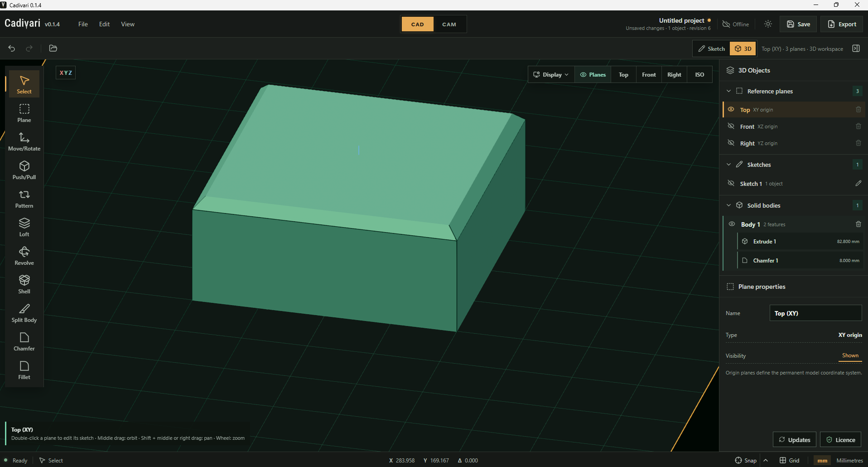Image resolution: width=868 pixels, height=467 pixels.
Task: Switch to Top view
Action: click(623, 75)
